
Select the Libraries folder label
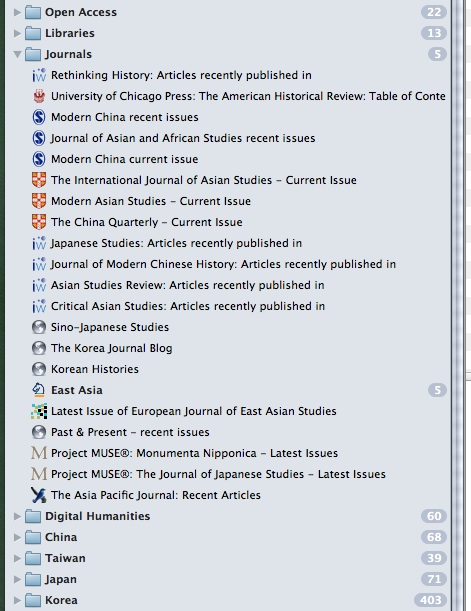pos(70,33)
